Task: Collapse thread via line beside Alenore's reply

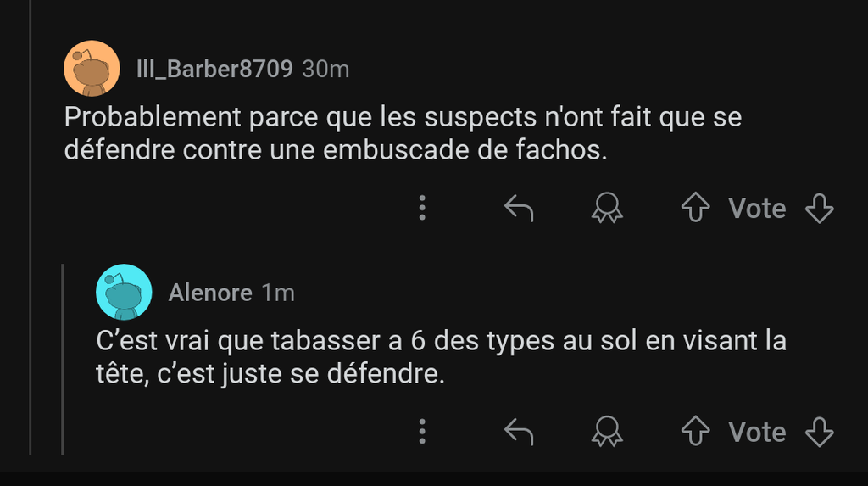Action: click(x=63, y=359)
